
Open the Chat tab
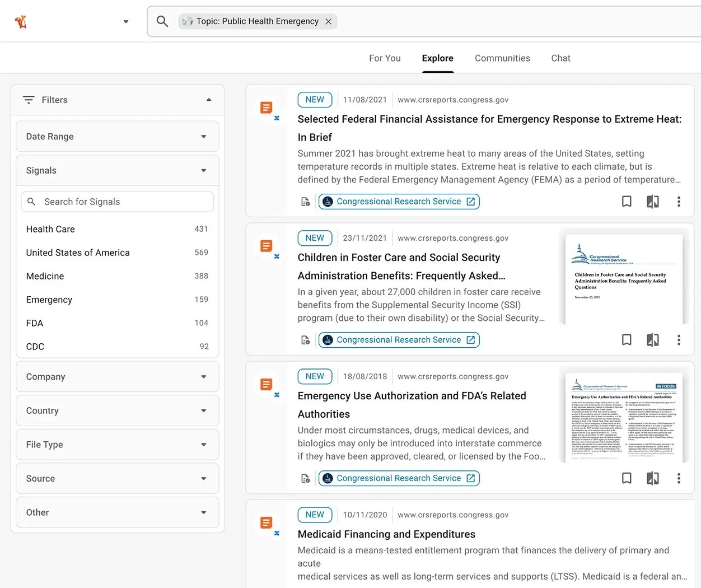(560, 58)
